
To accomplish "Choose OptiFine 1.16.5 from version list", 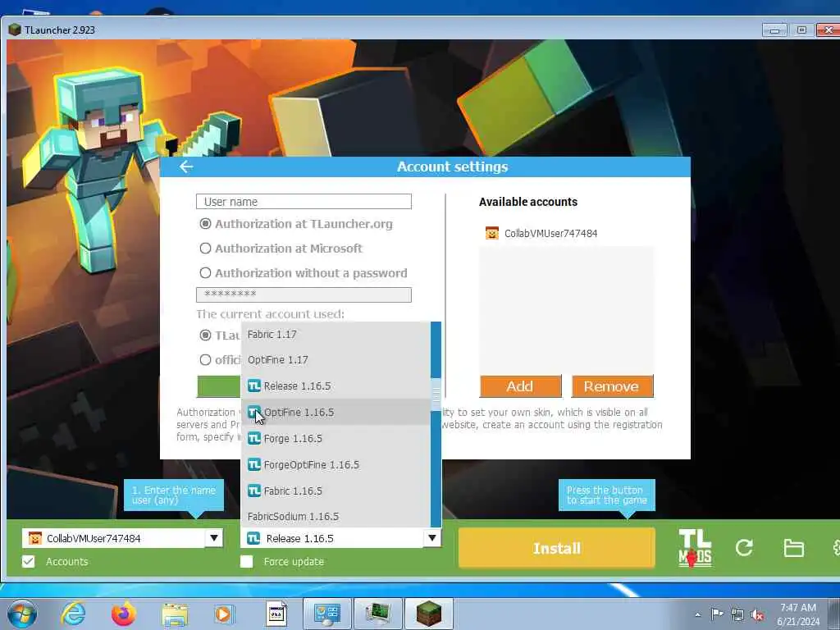I will (x=336, y=412).
